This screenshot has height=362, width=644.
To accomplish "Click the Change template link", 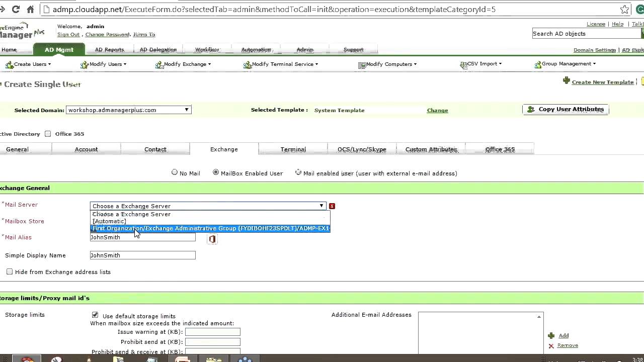I will (x=437, y=110).
